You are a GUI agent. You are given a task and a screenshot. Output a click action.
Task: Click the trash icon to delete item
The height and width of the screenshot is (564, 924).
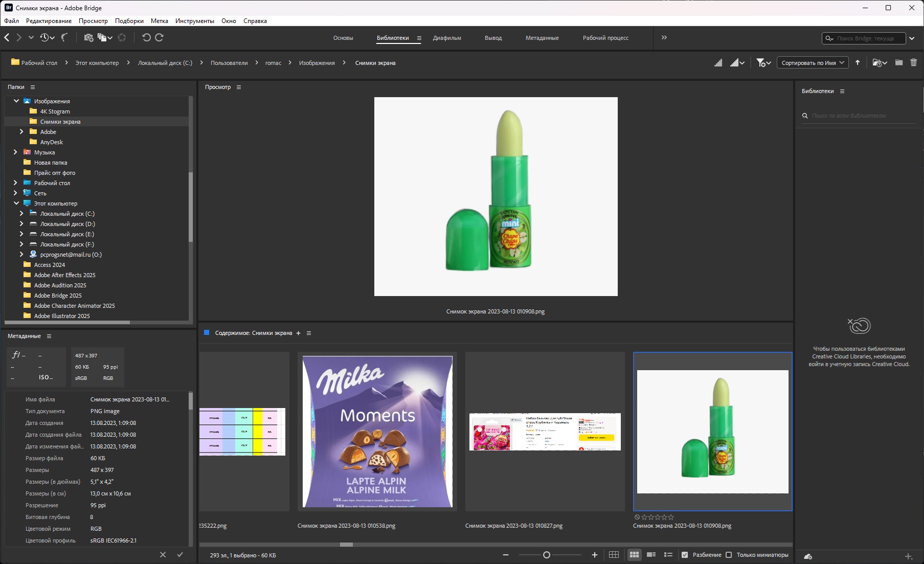pyautogui.click(x=913, y=62)
